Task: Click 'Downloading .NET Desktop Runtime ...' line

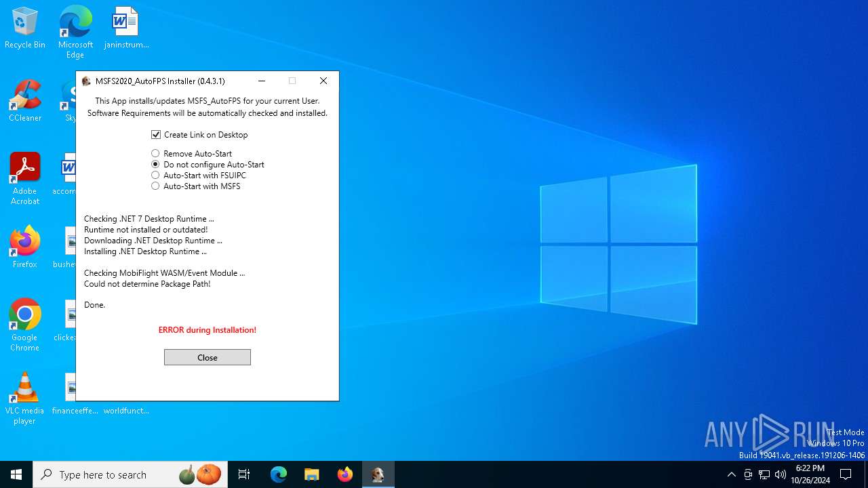Action: point(153,241)
